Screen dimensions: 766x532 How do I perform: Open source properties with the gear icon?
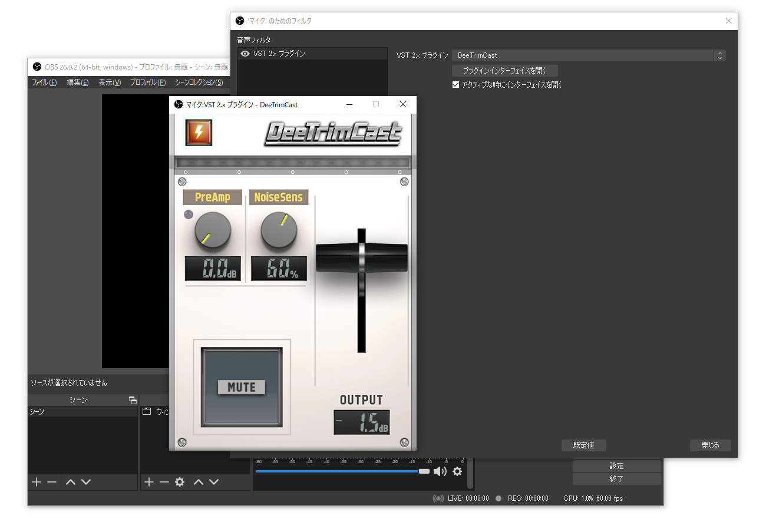coord(180,482)
